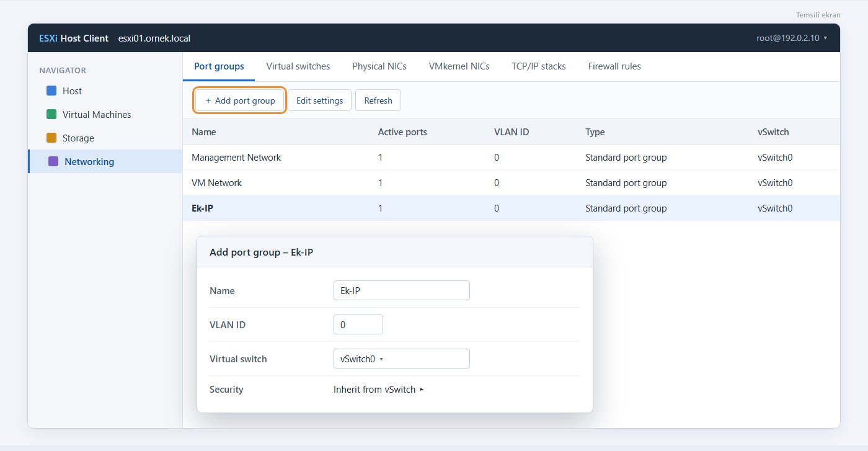Select Networking in the navigator
The height and width of the screenshot is (451, 868).
click(105, 162)
